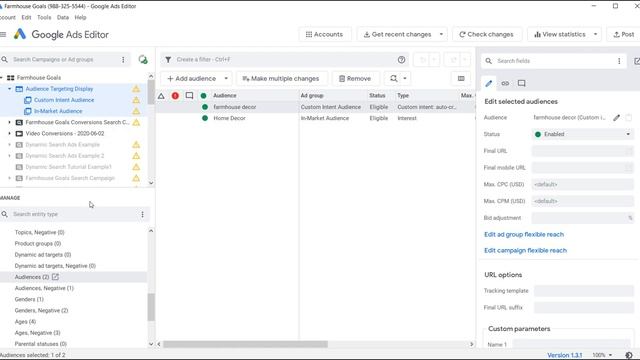This screenshot has width=640, height=360.
Task: Click the Remove button
Action: coord(355,78)
